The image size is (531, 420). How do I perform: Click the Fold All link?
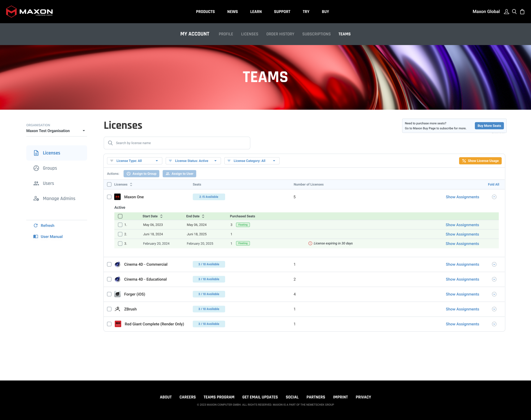pyautogui.click(x=493, y=184)
